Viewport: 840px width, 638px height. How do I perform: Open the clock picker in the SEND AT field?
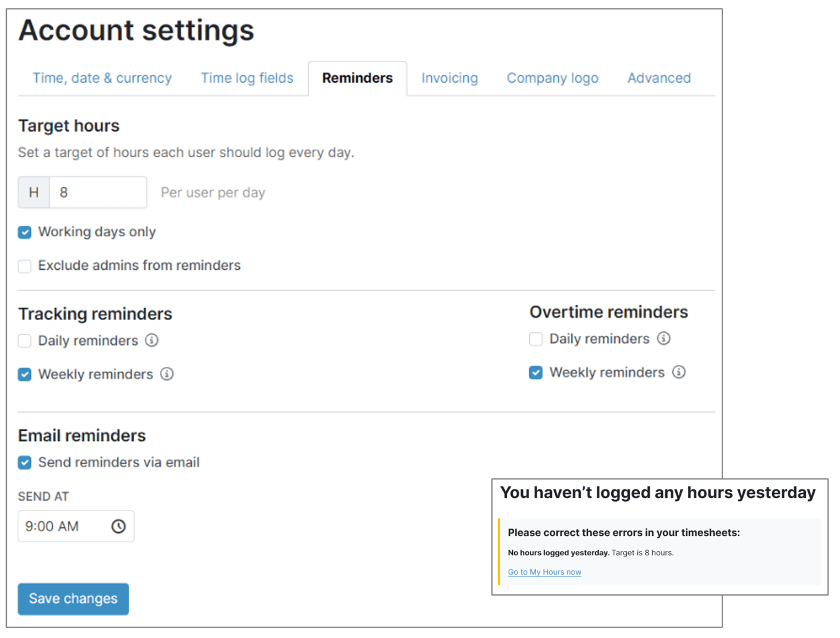119,526
